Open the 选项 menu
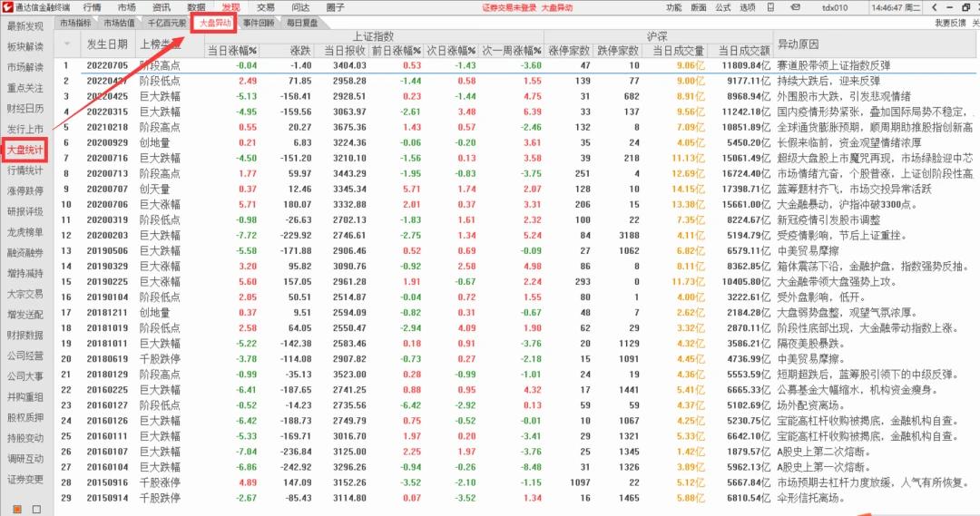The width and height of the screenshot is (980, 516). pos(747,7)
